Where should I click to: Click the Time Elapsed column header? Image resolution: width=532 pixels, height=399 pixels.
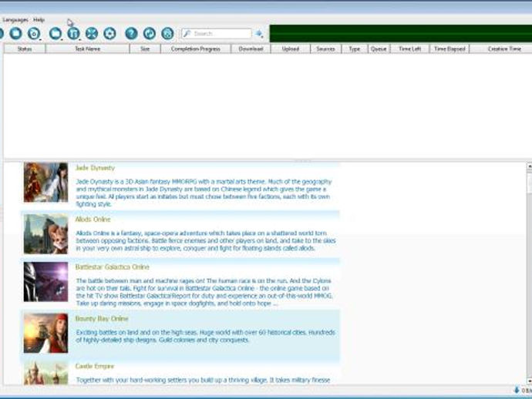tap(450, 49)
